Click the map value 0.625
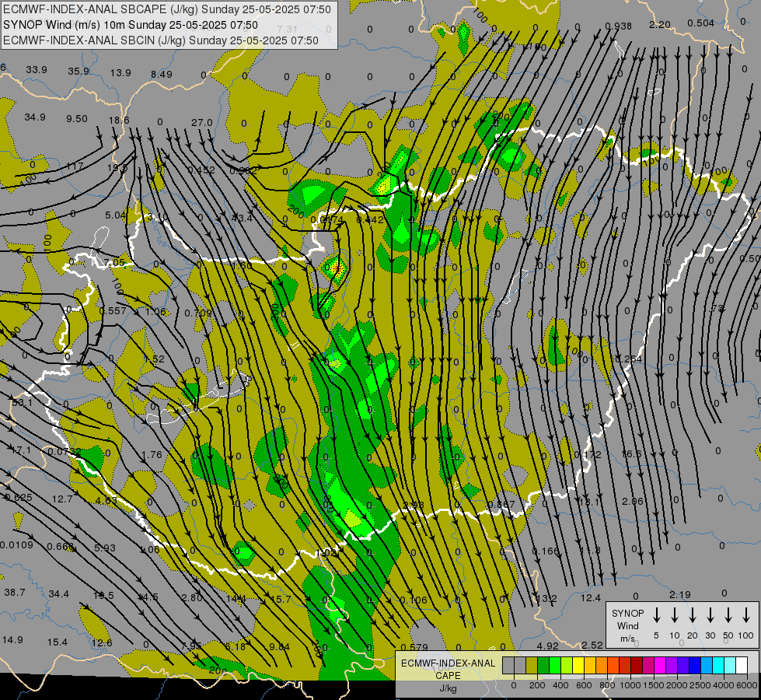The image size is (761, 700). 19,498
